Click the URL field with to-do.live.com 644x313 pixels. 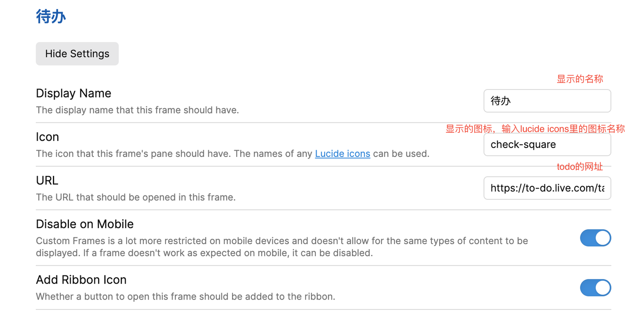tap(547, 188)
